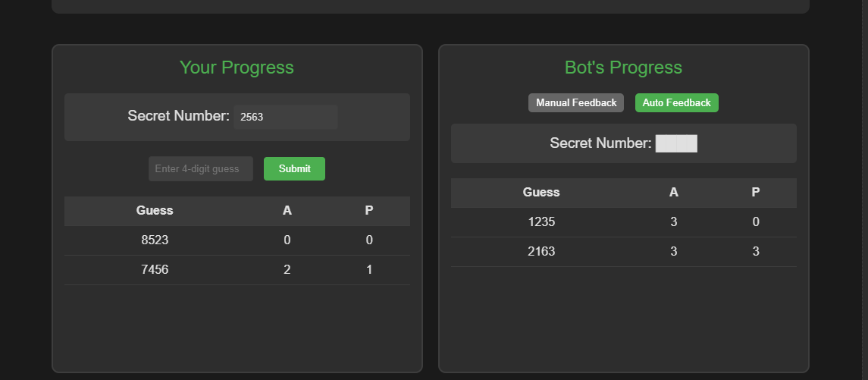
Task: Click Guess column header in Bot's Progress table
Action: [541, 192]
